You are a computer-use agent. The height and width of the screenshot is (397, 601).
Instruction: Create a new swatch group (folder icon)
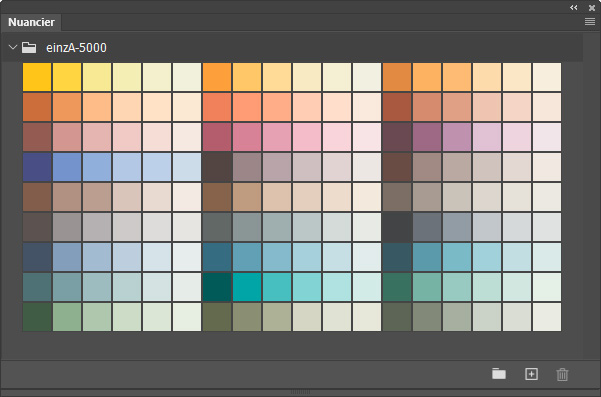pyautogui.click(x=499, y=373)
